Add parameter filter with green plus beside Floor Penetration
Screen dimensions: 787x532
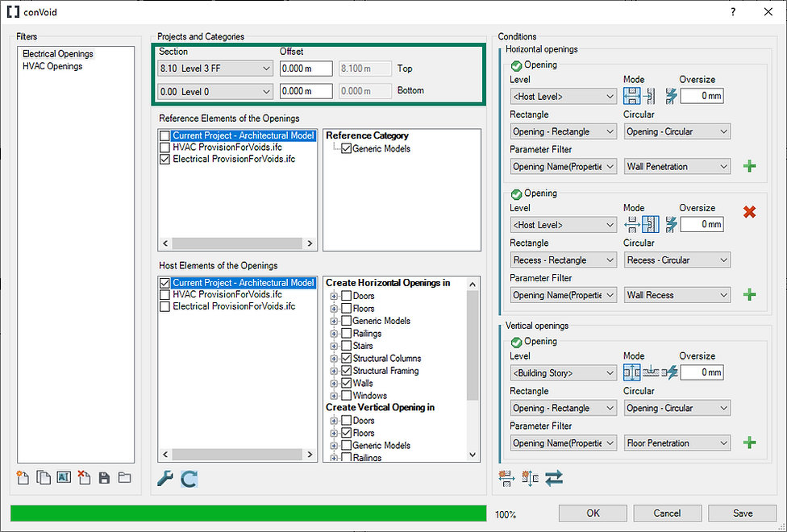pos(749,443)
